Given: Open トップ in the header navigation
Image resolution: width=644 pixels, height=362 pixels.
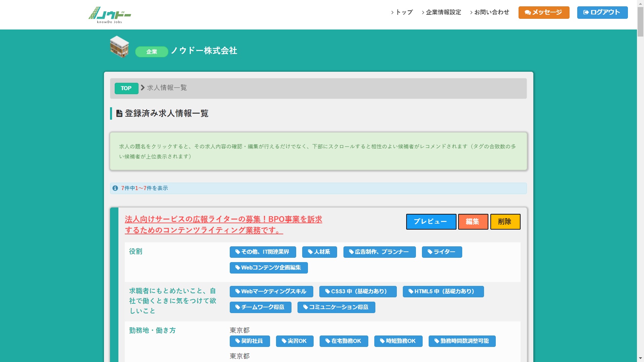Looking at the screenshot, I should click(x=402, y=12).
